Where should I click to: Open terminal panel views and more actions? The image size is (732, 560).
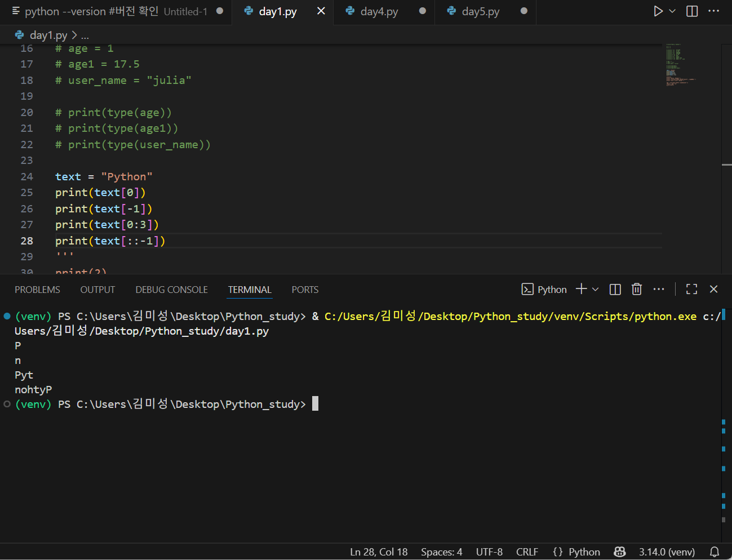[x=659, y=290]
